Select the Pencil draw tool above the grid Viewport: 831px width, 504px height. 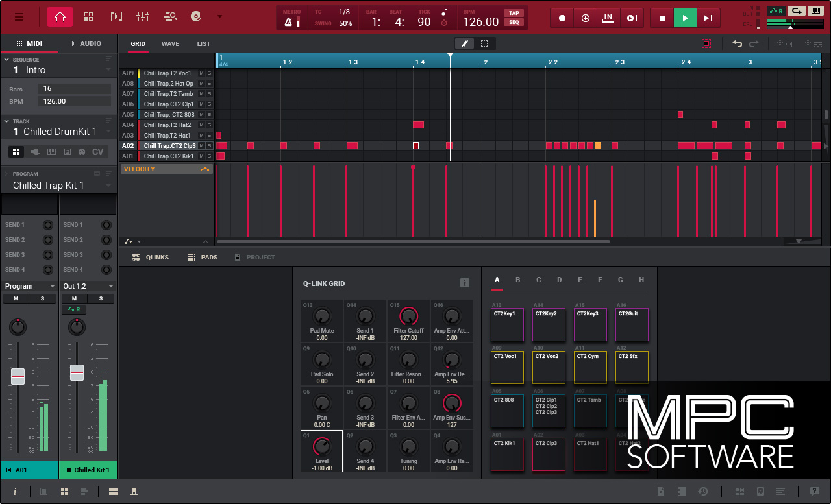tap(465, 43)
